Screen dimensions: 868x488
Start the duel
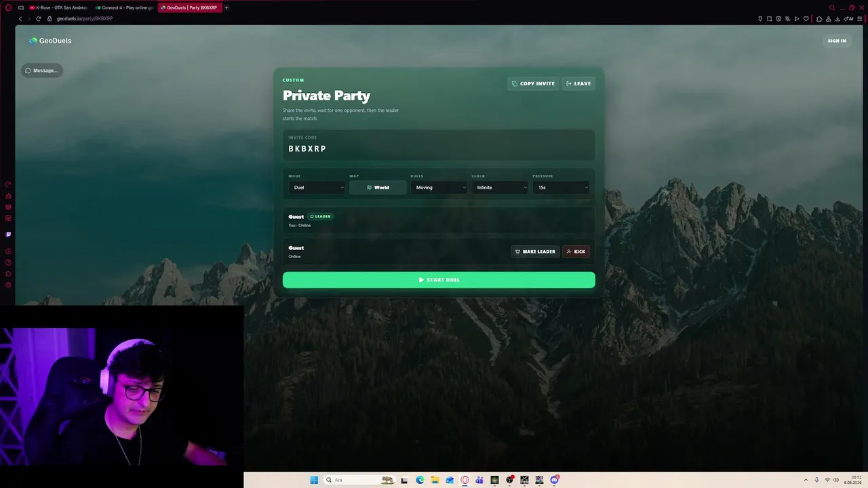click(x=439, y=280)
